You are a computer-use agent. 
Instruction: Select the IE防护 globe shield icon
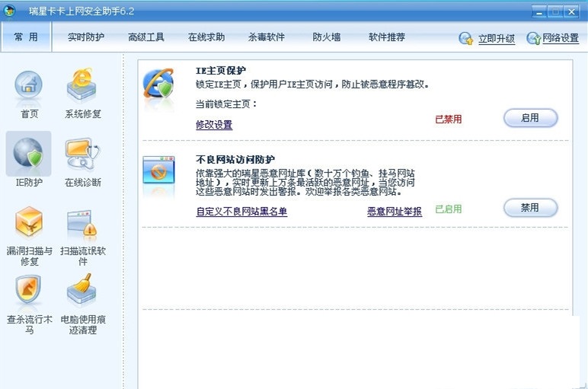coord(28,153)
